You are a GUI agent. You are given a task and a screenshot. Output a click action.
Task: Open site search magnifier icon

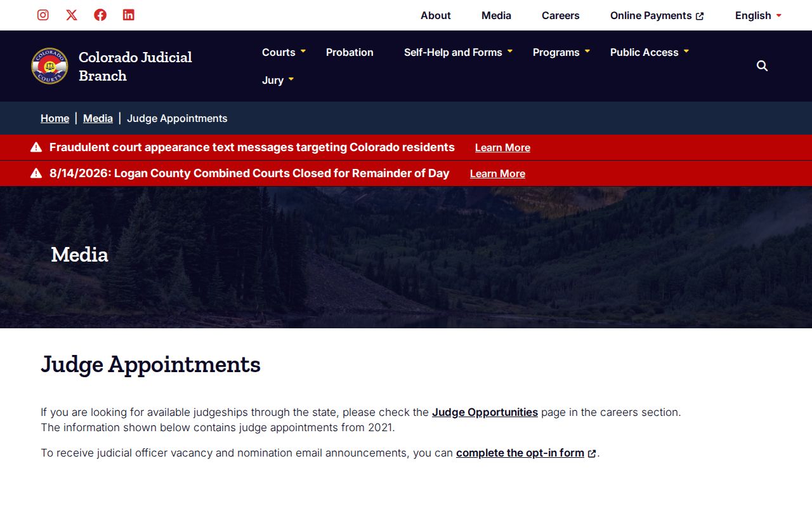763,66
